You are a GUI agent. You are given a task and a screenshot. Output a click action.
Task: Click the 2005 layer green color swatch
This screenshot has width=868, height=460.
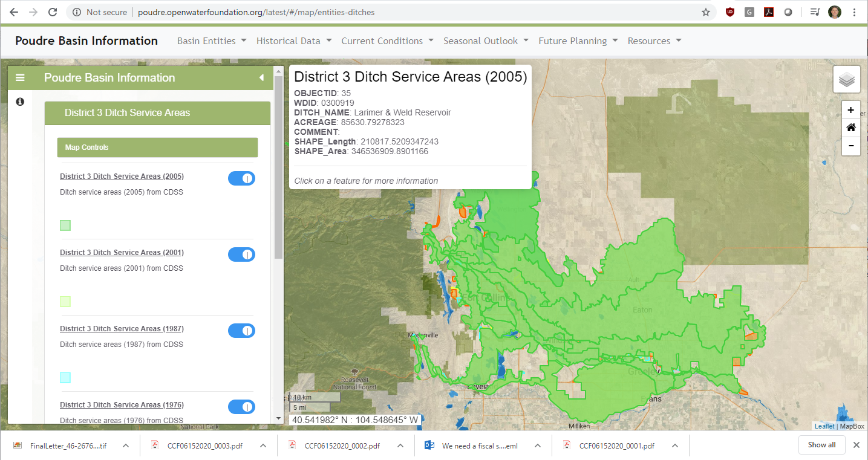tap(65, 225)
